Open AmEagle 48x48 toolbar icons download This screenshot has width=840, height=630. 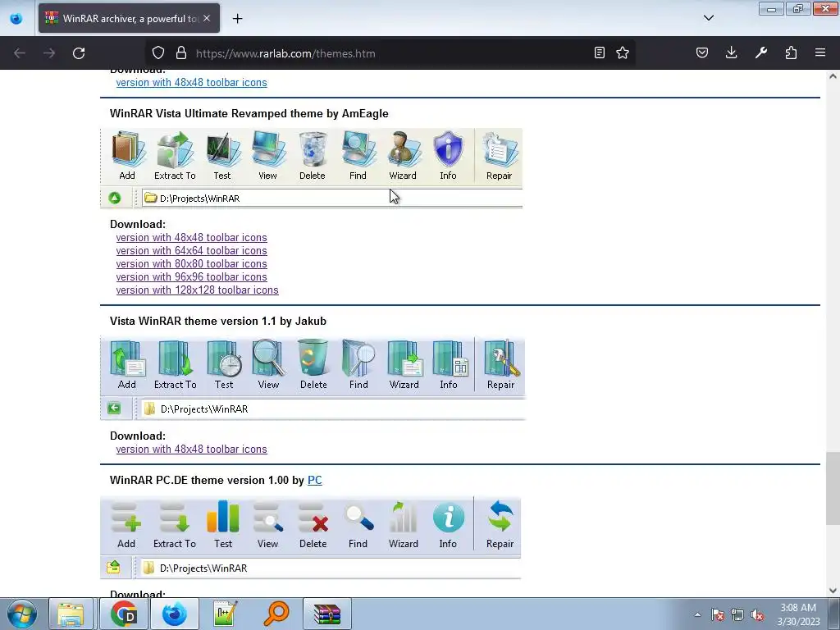(191, 237)
